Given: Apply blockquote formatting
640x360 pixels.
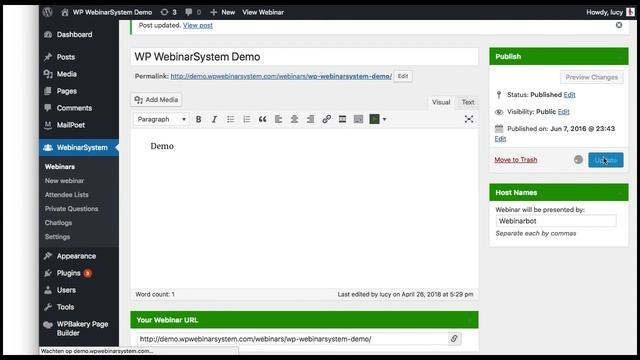Looking at the screenshot, I should 262,119.
